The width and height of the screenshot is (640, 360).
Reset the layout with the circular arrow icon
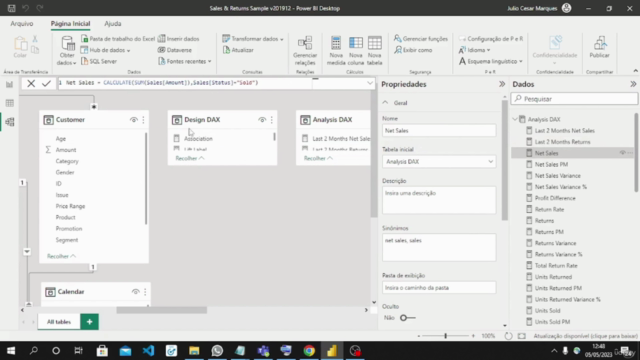tap(508, 336)
